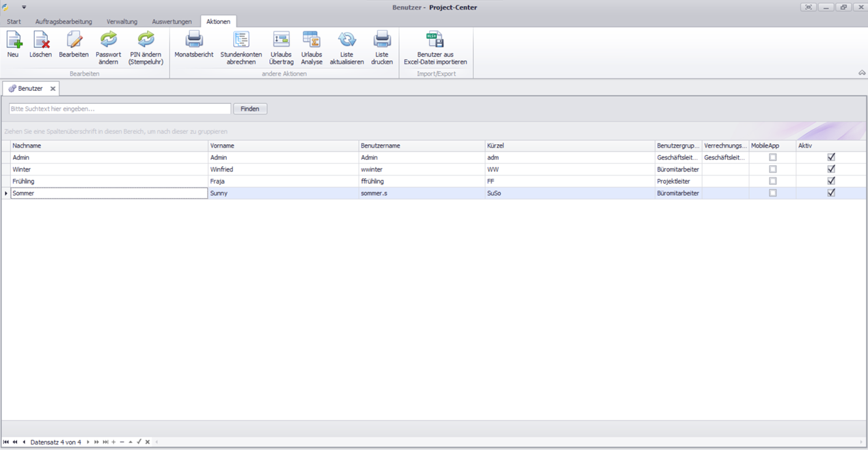The height and width of the screenshot is (450, 868).
Task: Enable MobileApp checkbox for Sommer
Action: (x=773, y=193)
